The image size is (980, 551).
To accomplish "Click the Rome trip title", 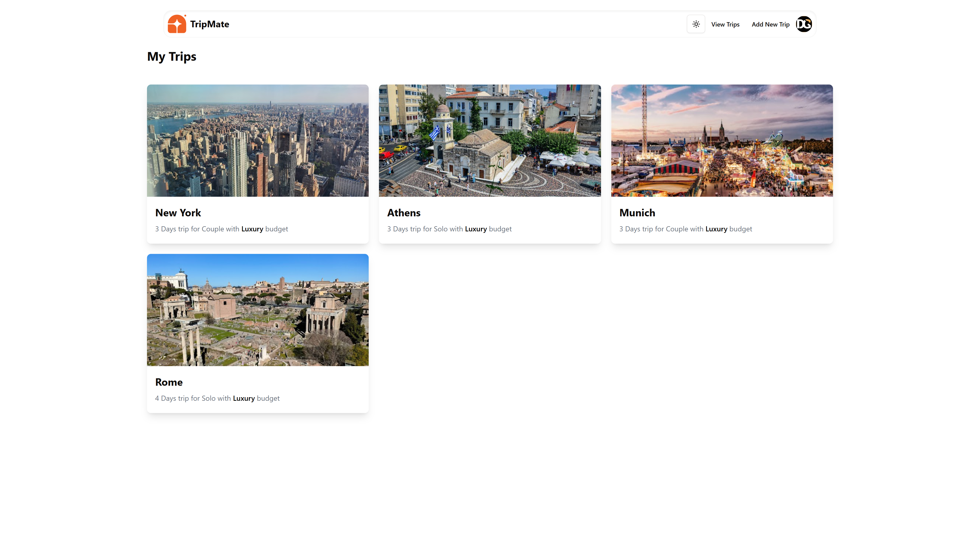I will pyautogui.click(x=169, y=382).
